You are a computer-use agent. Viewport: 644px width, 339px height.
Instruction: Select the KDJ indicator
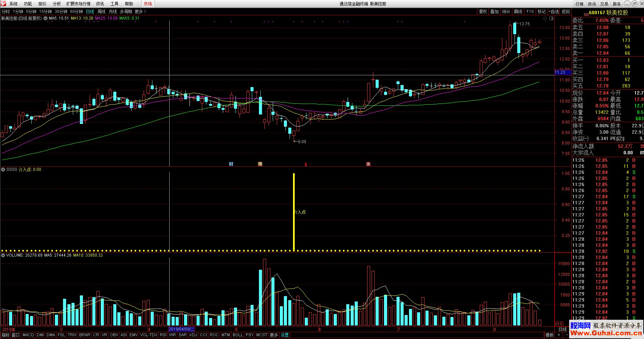pos(193,335)
